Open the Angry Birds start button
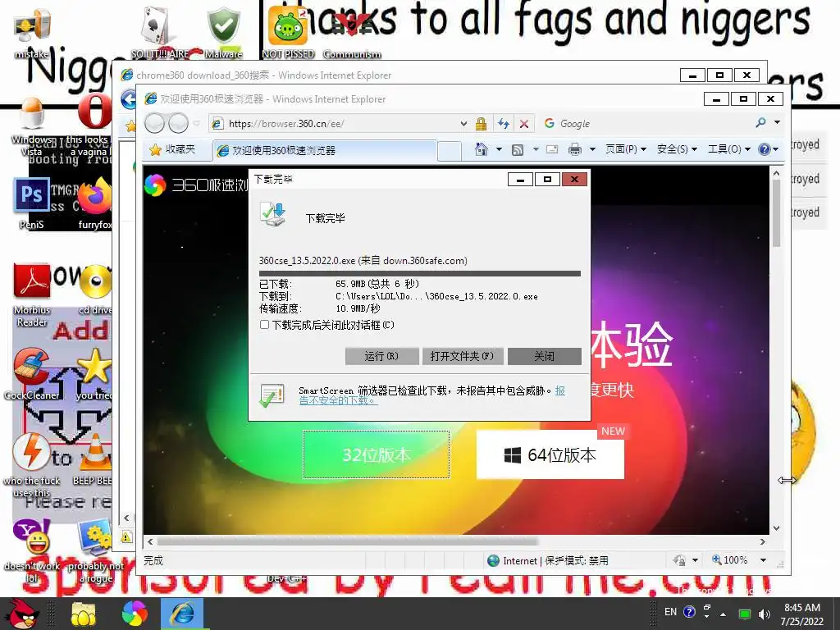The image size is (840, 630). [x=21, y=614]
